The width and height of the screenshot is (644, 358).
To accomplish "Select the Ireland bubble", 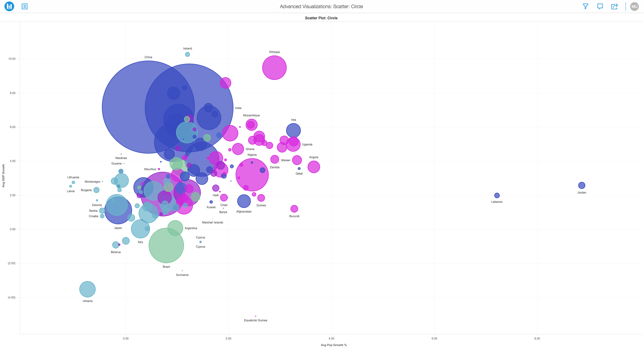I will 187,54.
